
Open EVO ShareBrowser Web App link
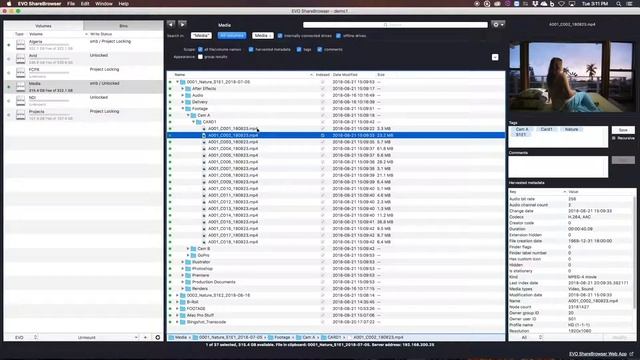click(x=598, y=354)
